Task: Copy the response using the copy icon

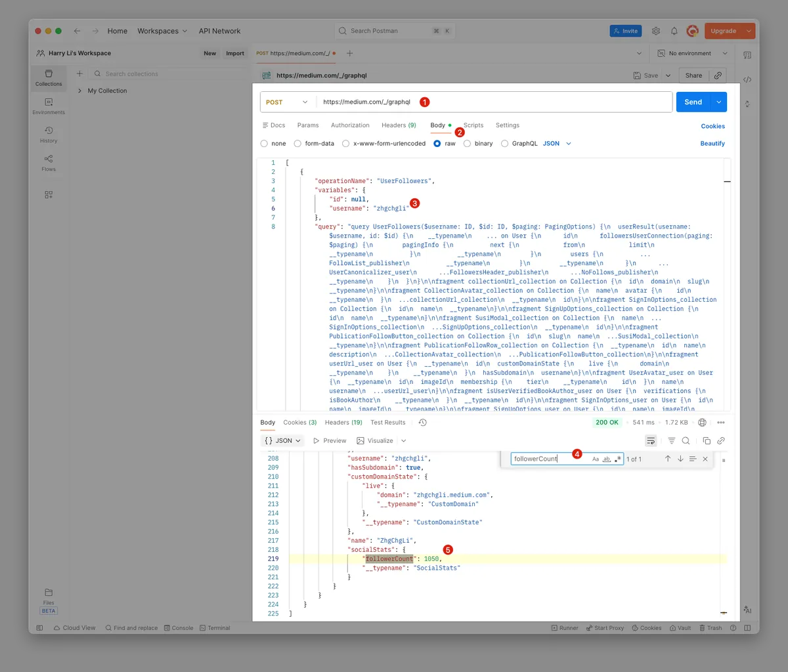Action: 707,441
